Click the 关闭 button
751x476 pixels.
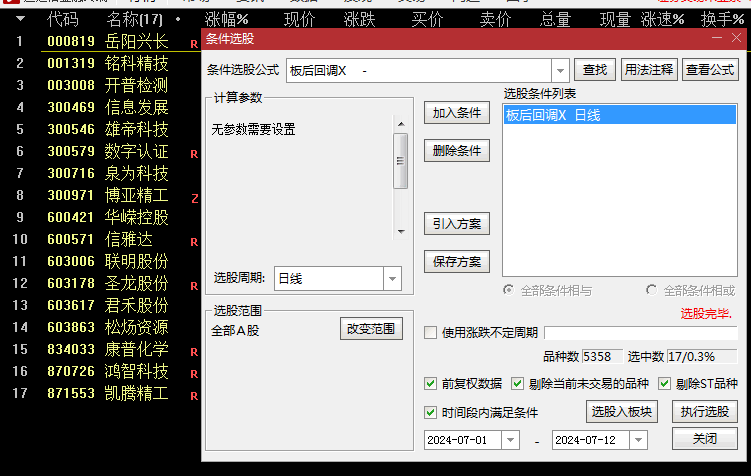[x=705, y=439]
